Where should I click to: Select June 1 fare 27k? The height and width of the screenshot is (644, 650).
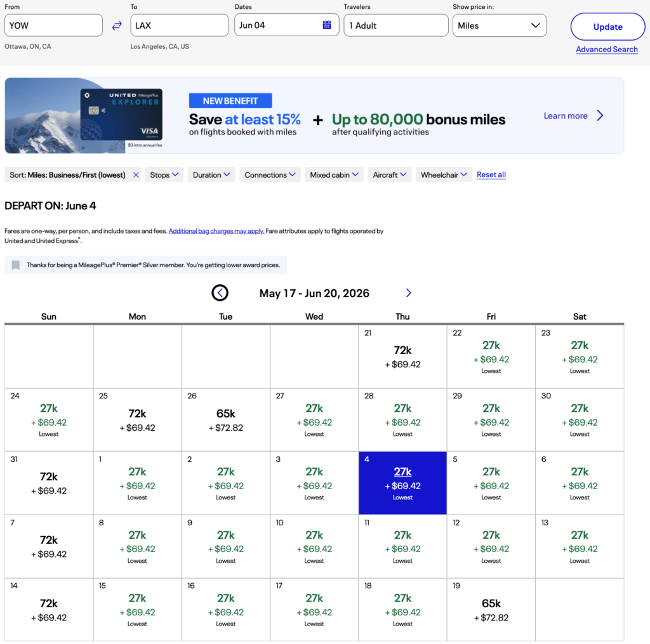(137, 483)
